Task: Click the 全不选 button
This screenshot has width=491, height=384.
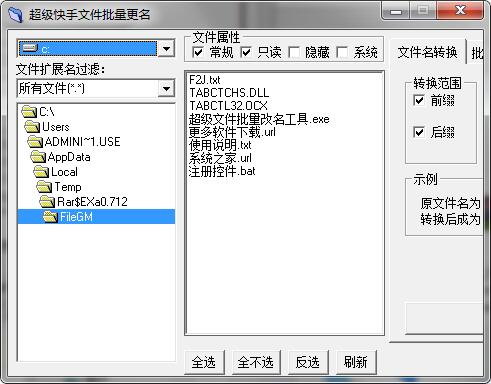Action: 256,362
